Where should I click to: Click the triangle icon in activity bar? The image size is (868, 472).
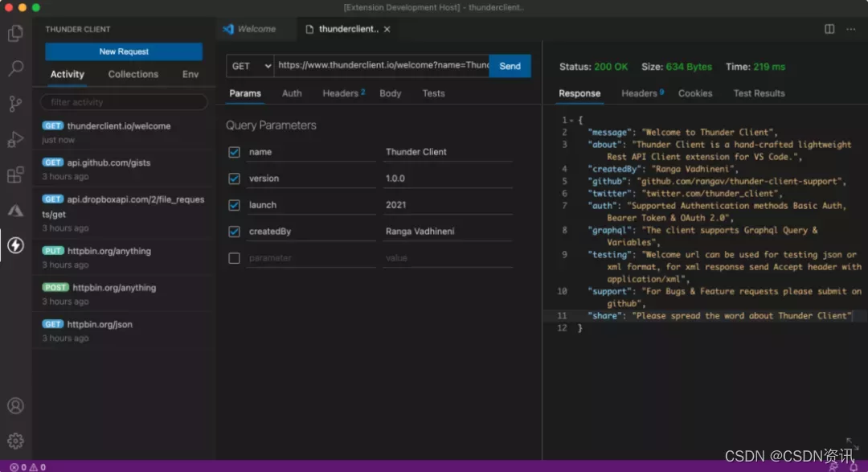pos(15,210)
